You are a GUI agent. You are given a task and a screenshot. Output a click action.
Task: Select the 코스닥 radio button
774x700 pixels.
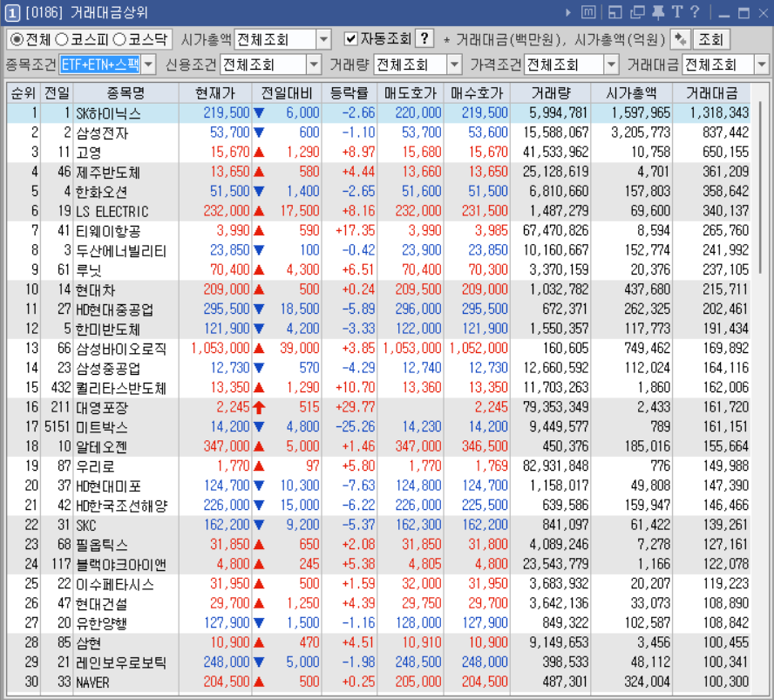pos(119,39)
